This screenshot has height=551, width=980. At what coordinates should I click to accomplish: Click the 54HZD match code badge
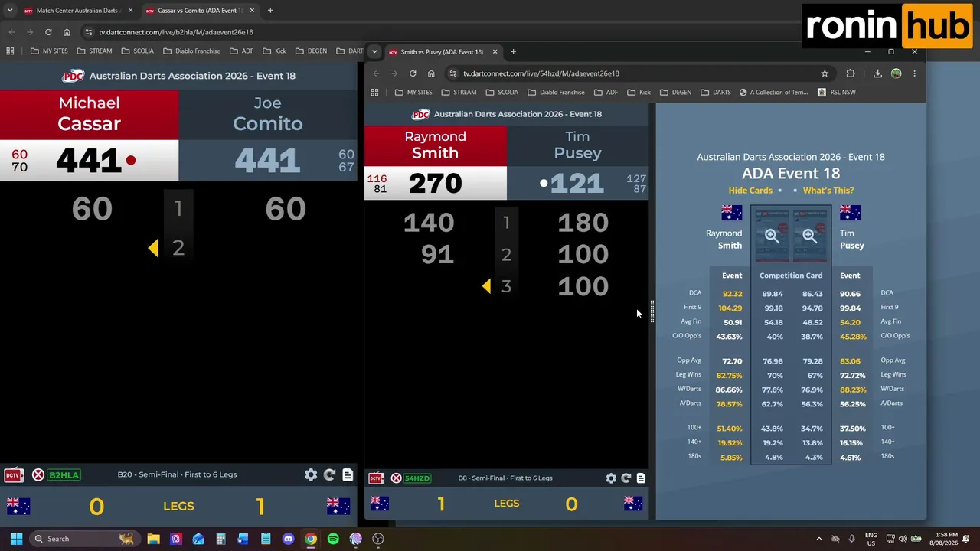point(417,478)
